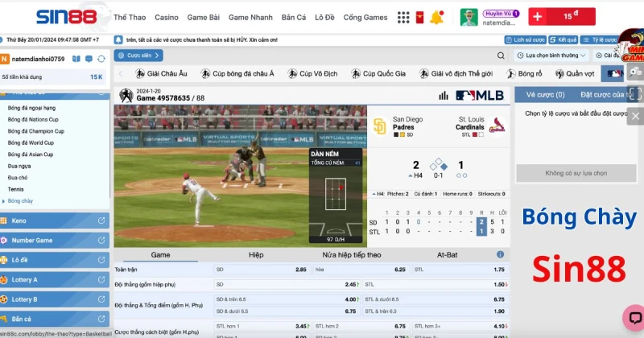The image size is (644, 338).
Task: Click the Cược xiên button
Action: pos(138,56)
